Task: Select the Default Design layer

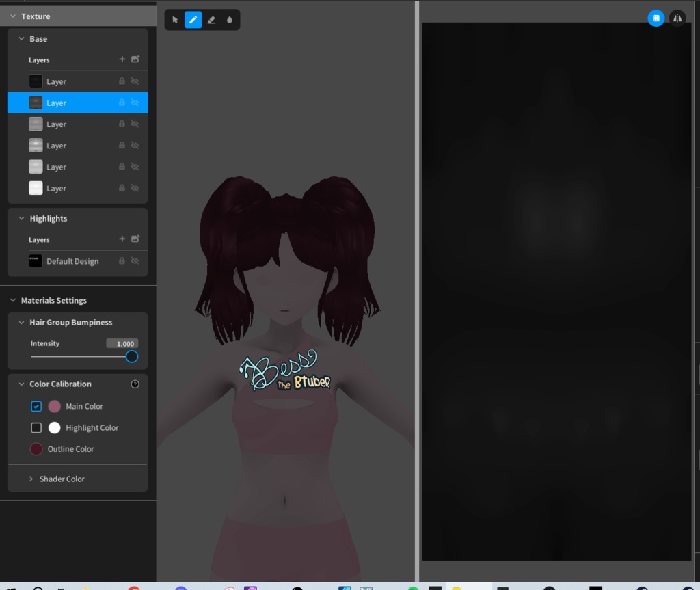Action: [72, 260]
